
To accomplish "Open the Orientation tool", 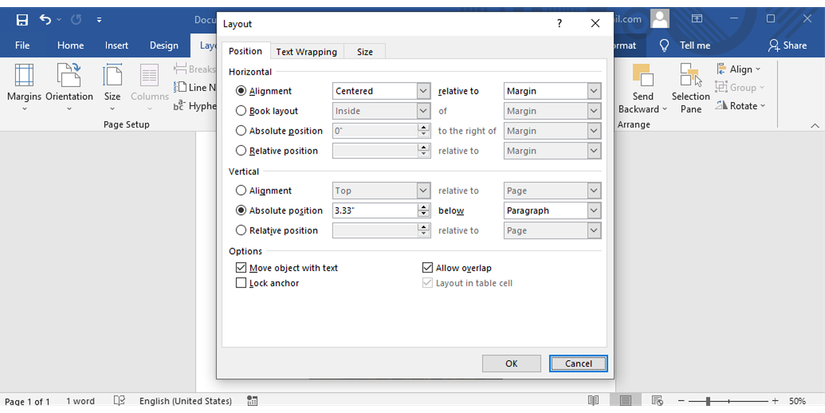I will click(x=69, y=87).
